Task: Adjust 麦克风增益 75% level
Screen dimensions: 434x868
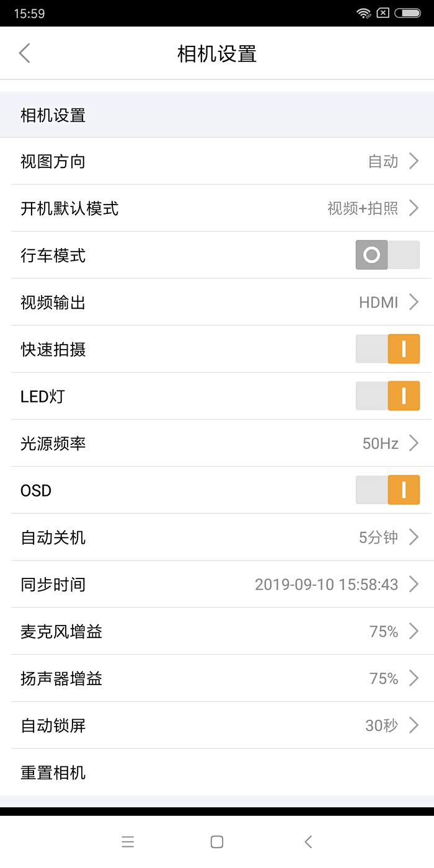Action: (384, 632)
